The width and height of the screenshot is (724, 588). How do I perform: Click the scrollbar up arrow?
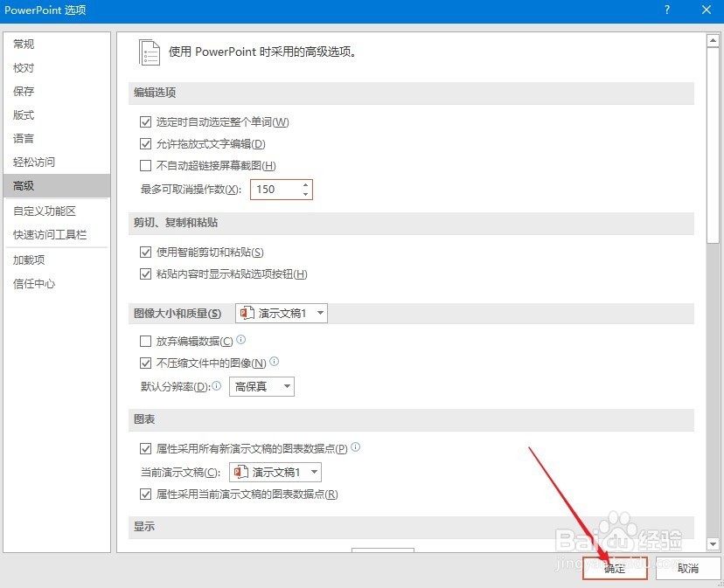point(713,40)
